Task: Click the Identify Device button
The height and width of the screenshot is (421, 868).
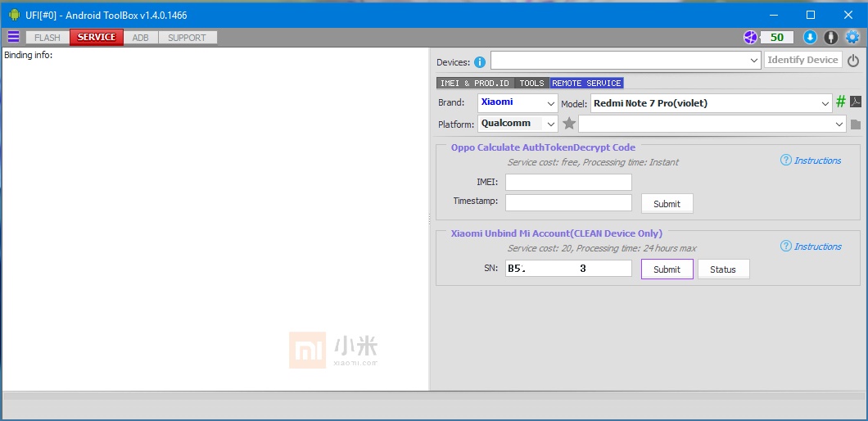Action: coord(802,60)
